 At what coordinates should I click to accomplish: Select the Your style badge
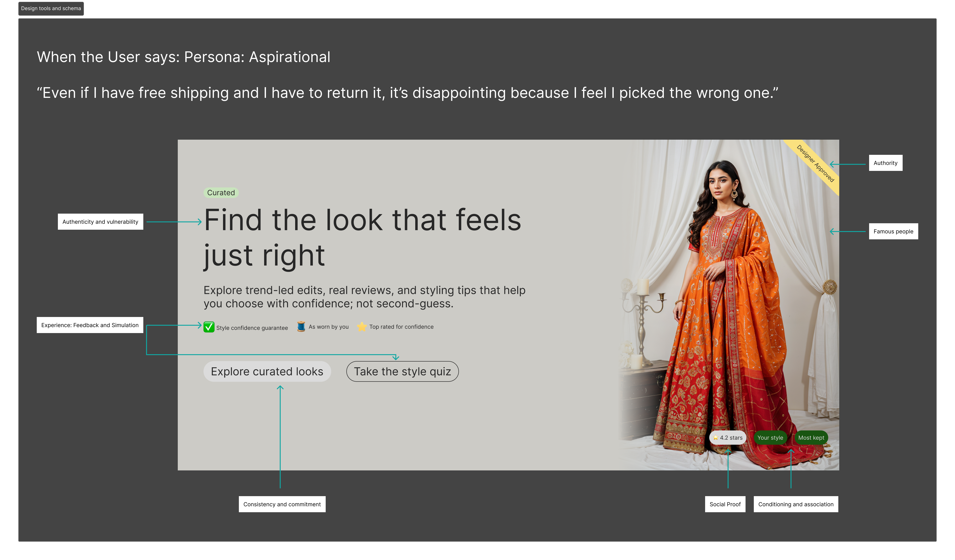click(770, 438)
